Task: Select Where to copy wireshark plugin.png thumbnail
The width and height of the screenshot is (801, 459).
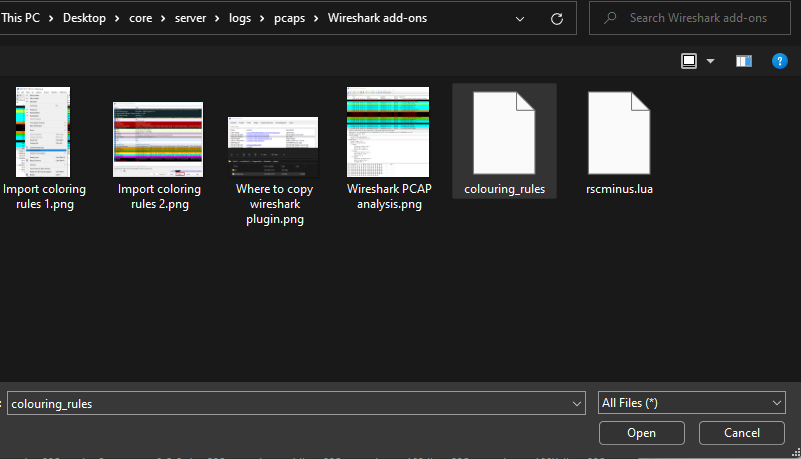Action: (x=273, y=147)
